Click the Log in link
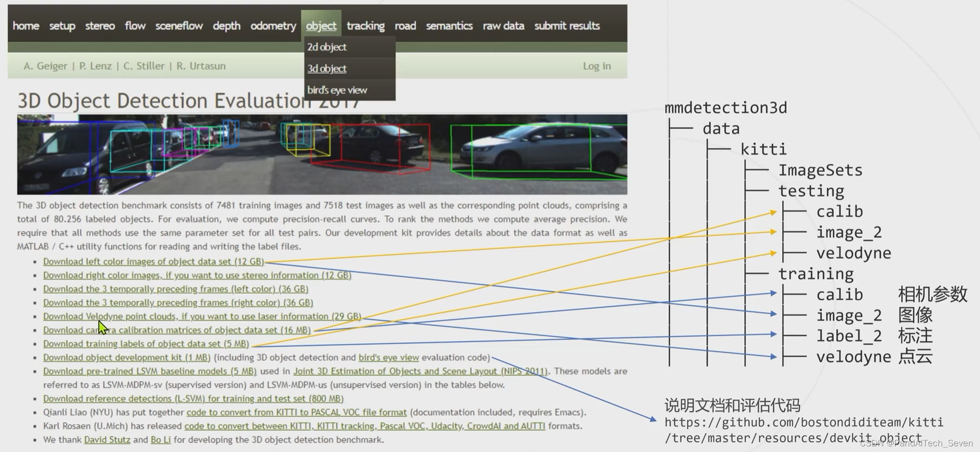The image size is (980, 452). [x=597, y=66]
